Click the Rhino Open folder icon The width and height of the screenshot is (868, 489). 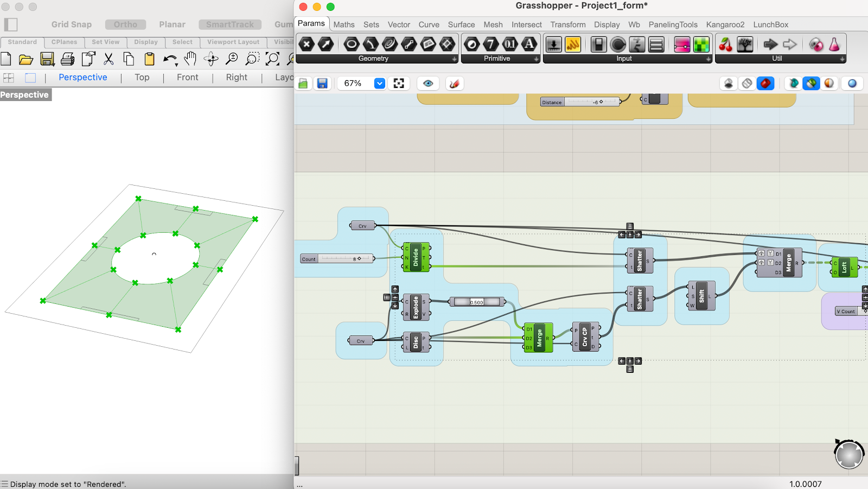coord(26,59)
